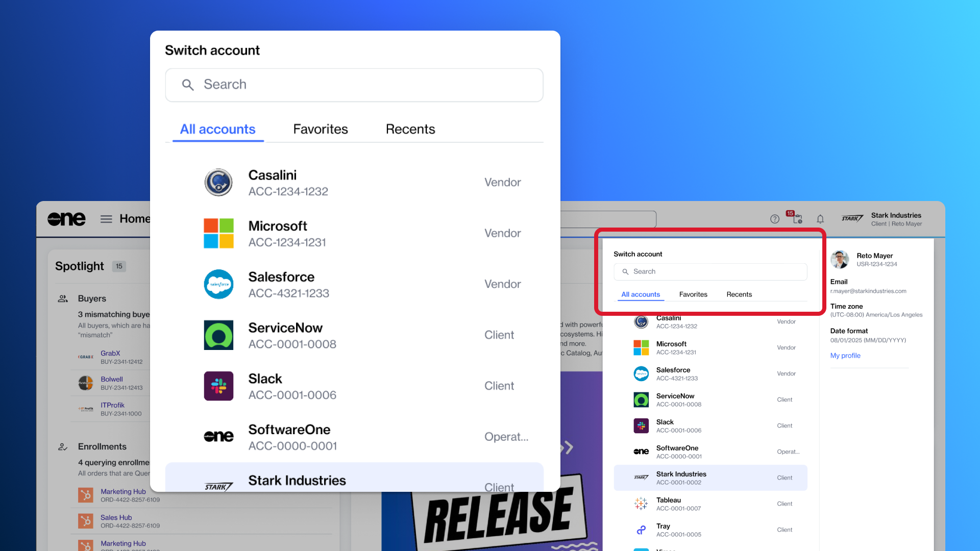980x551 pixels.
Task: Click the Tableau icon in the small account list
Action: tap(641, 504)
